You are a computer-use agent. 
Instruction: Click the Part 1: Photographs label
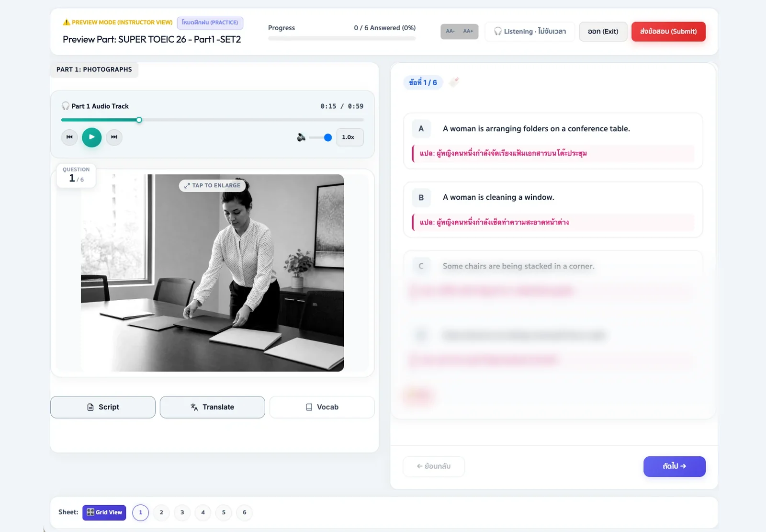(94, 69)
